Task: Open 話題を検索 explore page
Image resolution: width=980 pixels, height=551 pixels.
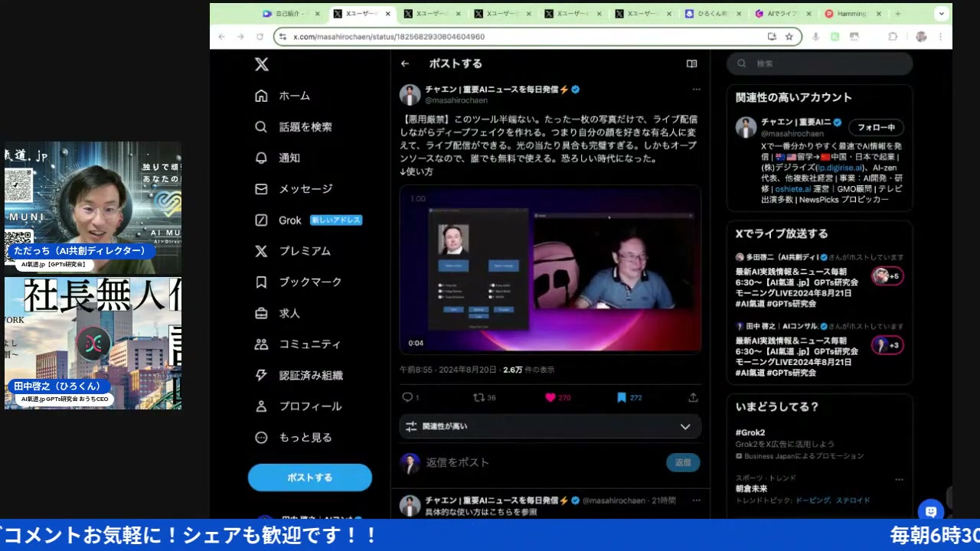Action: pyautogui.click(x=294, y=127)
